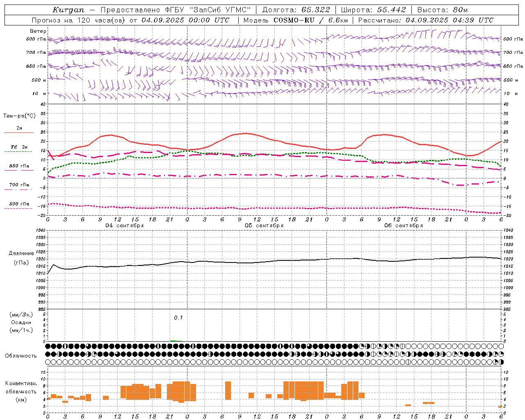The height and width of the screenshot is (420, 525).
Task: Click the elevation text "Высота: 80м"
Action: point(443,10)
